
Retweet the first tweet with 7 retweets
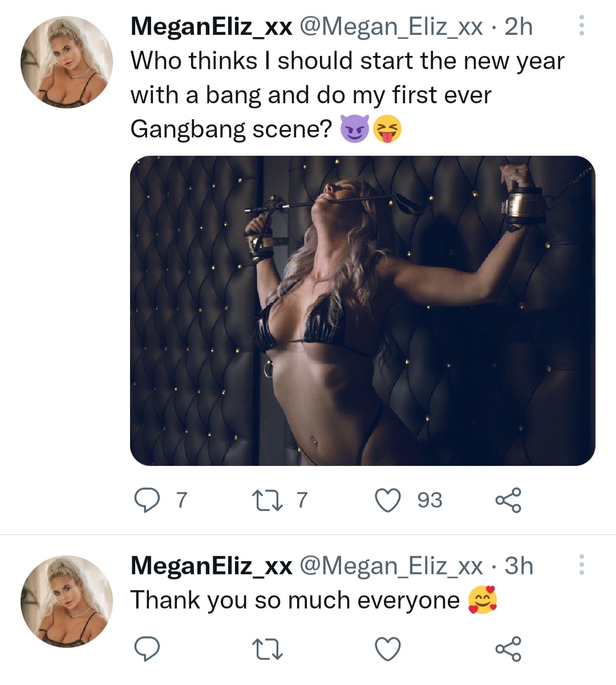click(266, 501)
